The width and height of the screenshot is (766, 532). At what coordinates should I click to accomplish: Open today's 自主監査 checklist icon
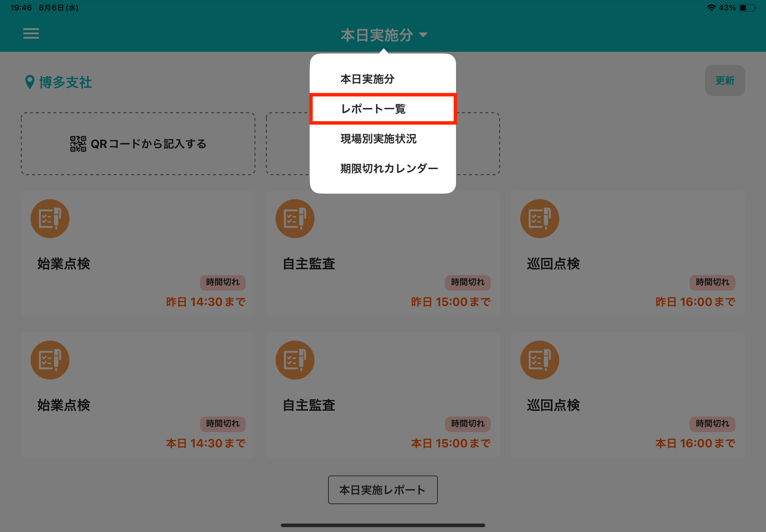(295, 360)
